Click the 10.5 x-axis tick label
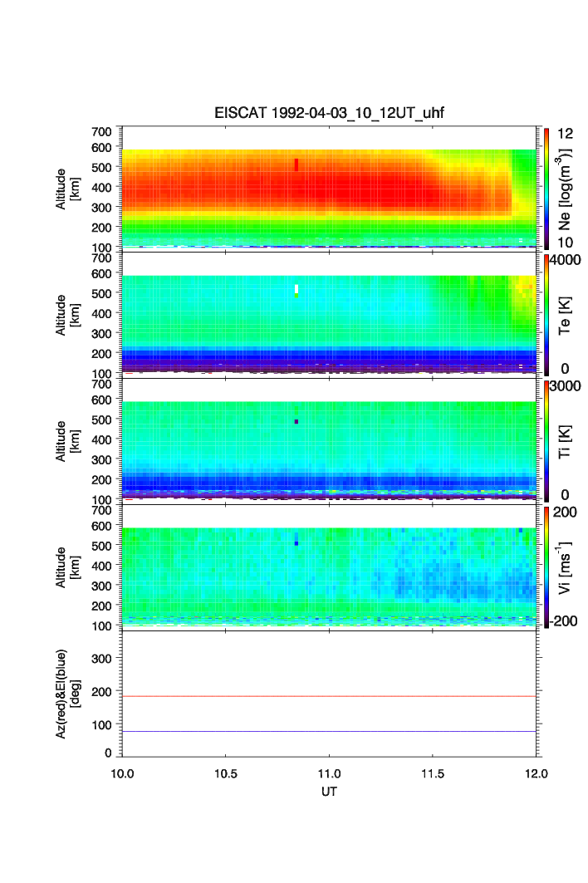Viewport: 588px width, 883px height. point(225,773)
